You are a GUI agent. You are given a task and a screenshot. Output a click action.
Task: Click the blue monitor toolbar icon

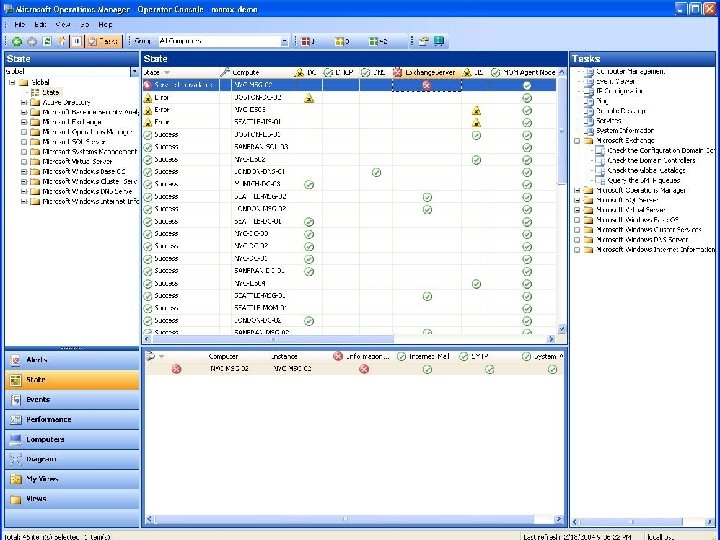coord(439,41)
